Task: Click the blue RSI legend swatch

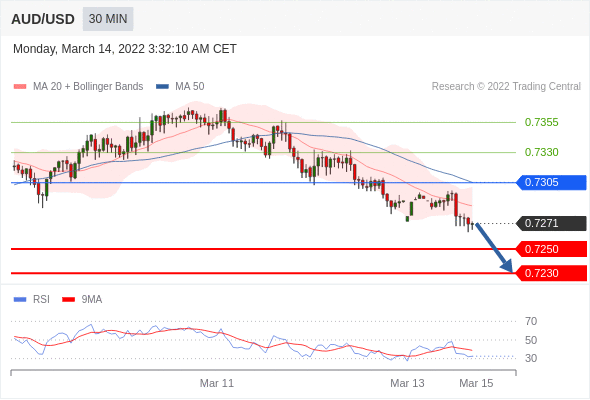Action: click(20, 300)
